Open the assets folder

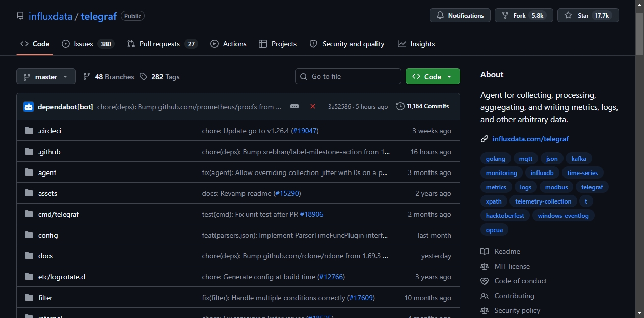point(47,193)
